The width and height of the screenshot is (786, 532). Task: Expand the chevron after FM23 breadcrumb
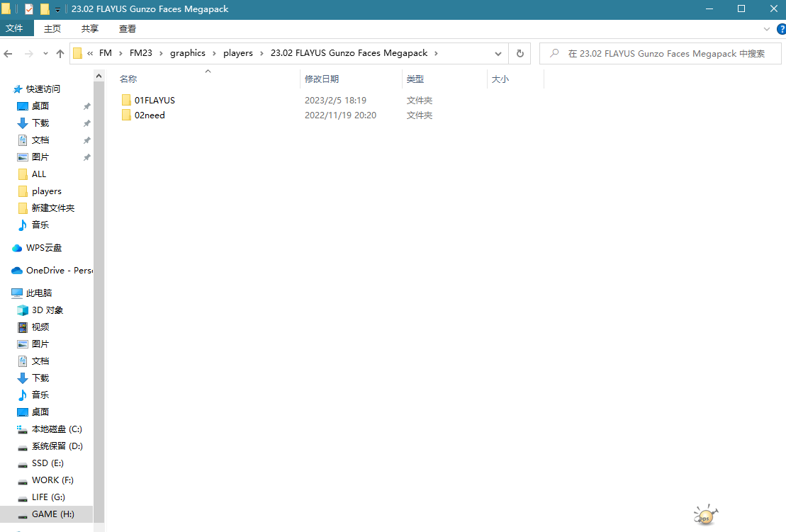click(x=161, y=53)
